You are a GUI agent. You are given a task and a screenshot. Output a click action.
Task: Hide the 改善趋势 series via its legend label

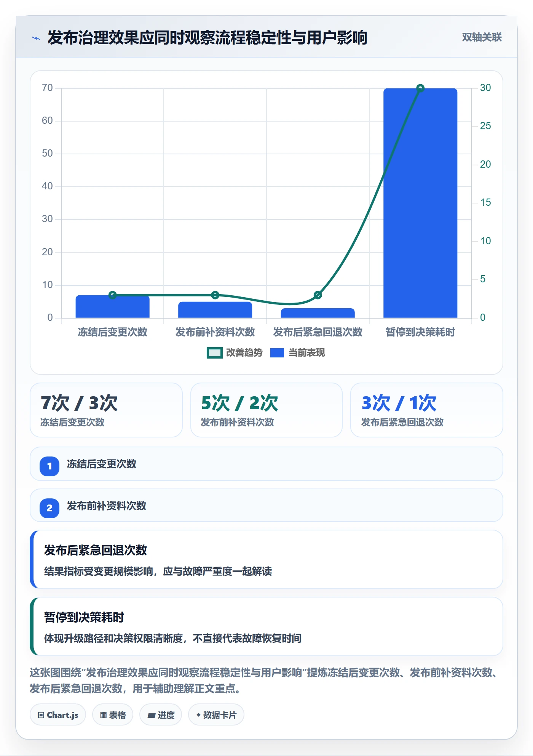[244, 353]
